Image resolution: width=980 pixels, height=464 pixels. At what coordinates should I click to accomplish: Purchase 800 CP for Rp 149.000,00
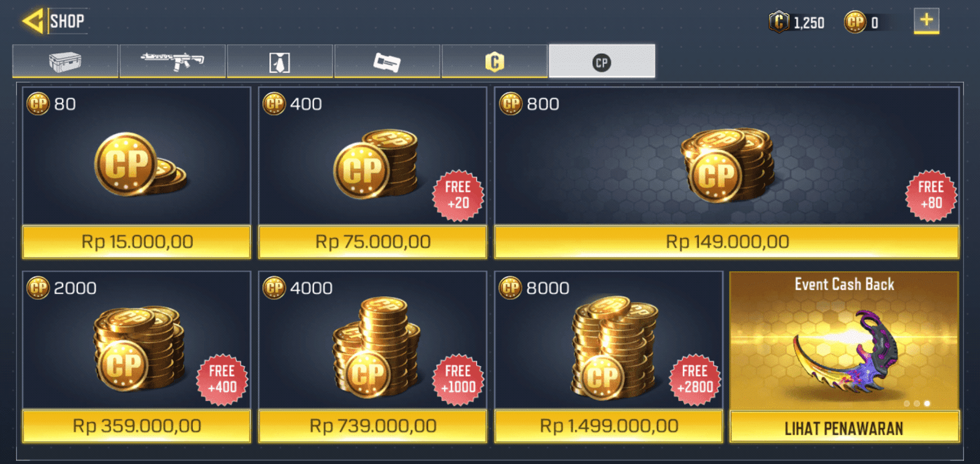727,242
